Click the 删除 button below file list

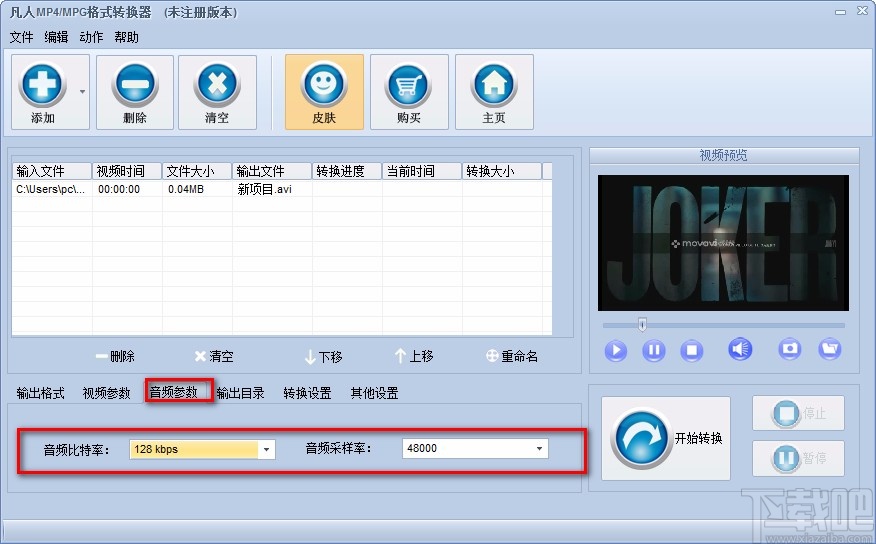tap(115, 356)
